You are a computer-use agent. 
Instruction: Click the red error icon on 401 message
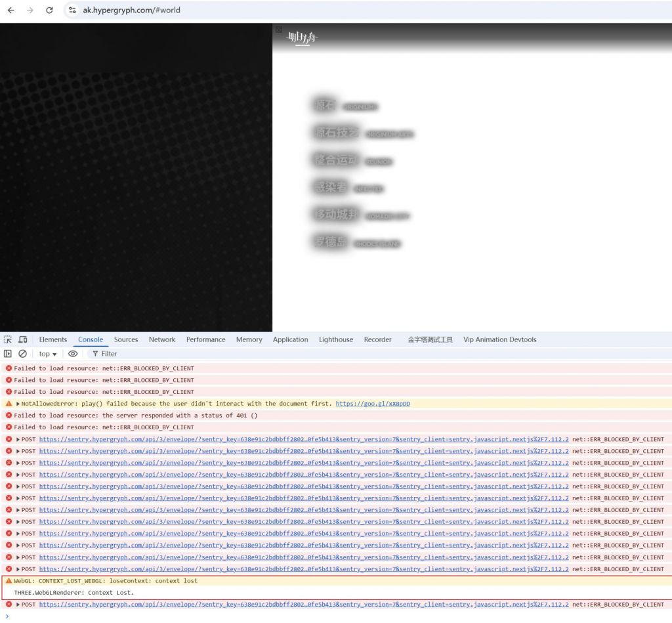[x=9, y=416]
